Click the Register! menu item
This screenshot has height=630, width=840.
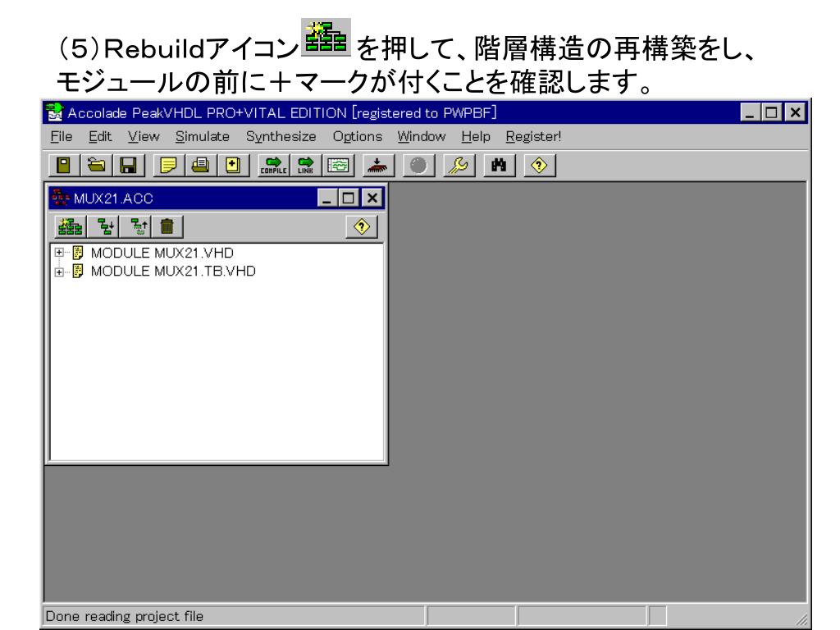coord(533,137)
